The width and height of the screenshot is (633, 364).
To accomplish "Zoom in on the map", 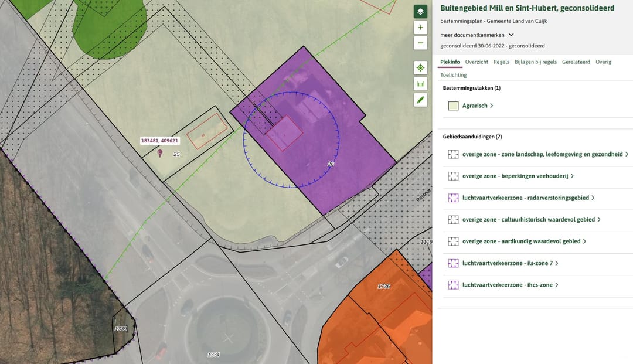I will coord(420,28).
